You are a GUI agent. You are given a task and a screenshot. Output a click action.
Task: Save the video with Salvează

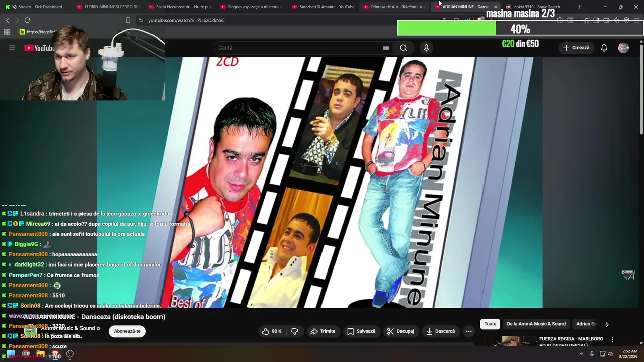coord(361,331)
